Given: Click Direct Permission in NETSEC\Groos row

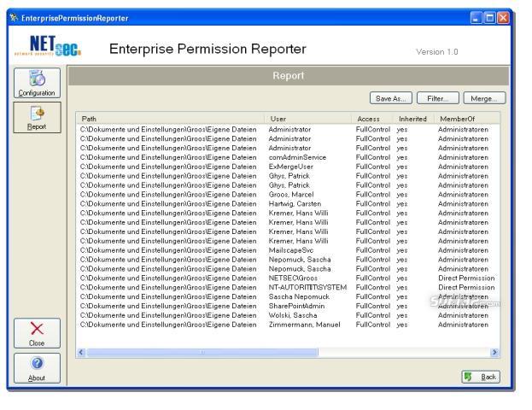Looking at the screenshot, I should pyautogui.click(x=466, y=278).
